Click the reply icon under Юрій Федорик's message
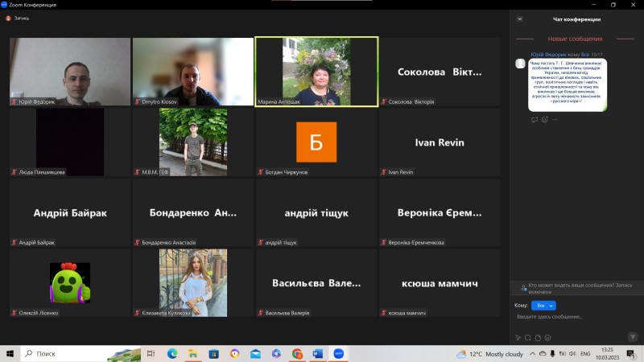 [x=535, y=120]
